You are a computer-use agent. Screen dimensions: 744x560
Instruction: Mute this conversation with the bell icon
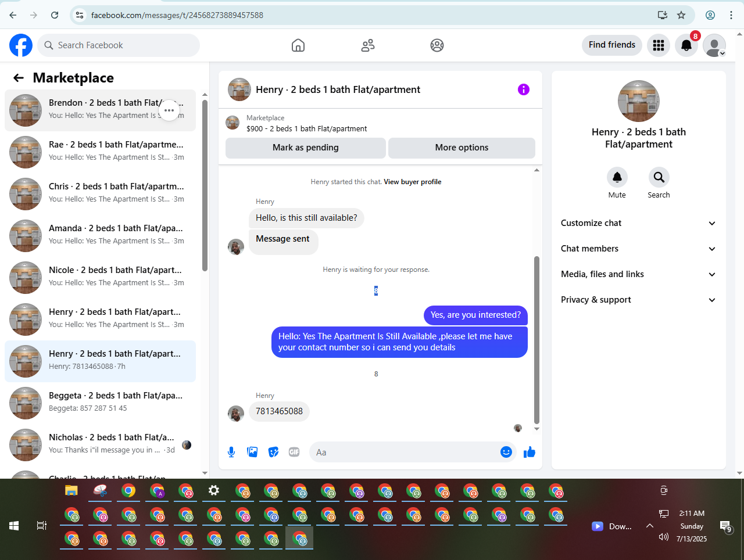pos(617,177)
